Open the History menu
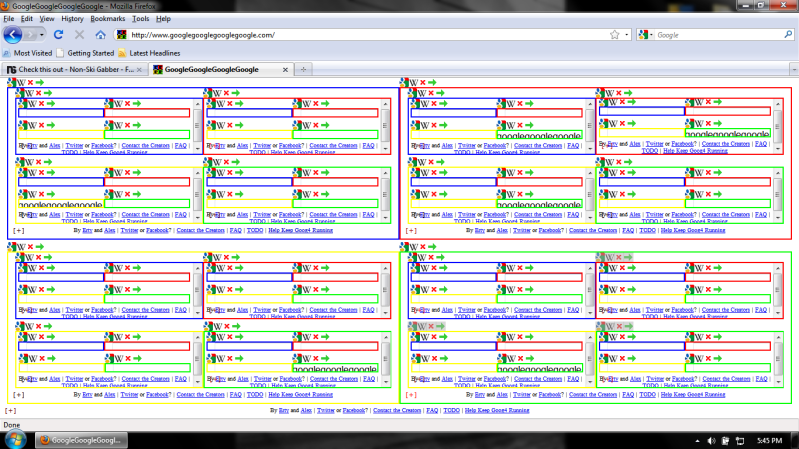Screen dimensions: 799x449 click(72, 18)
